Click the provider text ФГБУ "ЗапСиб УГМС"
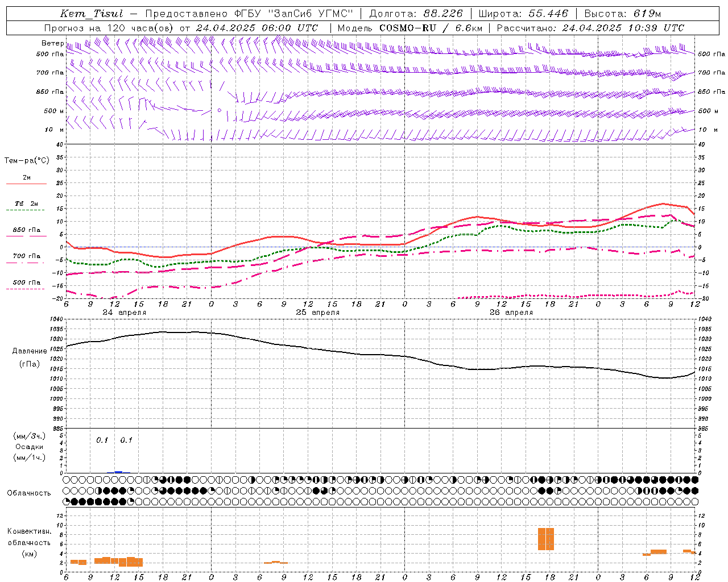Viewport: 728px width, 582px height. pos(293,14)
